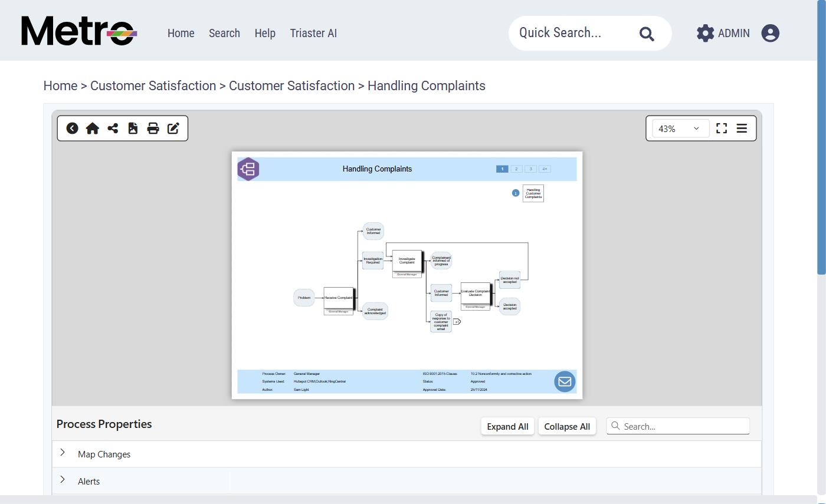Viewport: 826px width, 504px height.
Task: Click the Process Properties search field
Action: pyautogui.click(x=678, y=426)
